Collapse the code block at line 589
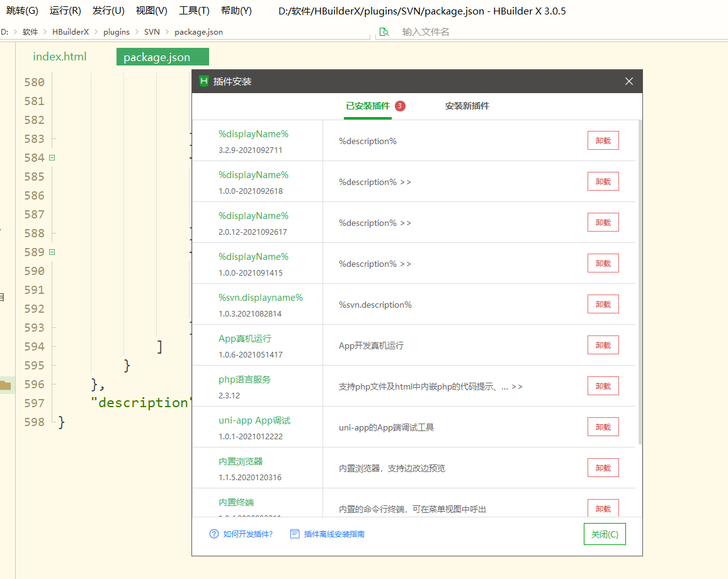The image size is (728, 579). tap(52, 252)
